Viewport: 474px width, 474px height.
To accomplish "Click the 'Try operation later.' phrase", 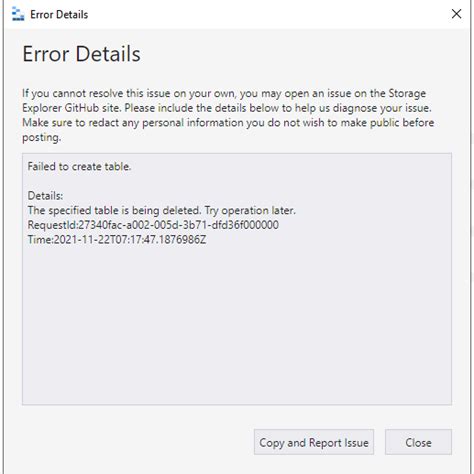I will pyautogui.click(x=250, y=210).
